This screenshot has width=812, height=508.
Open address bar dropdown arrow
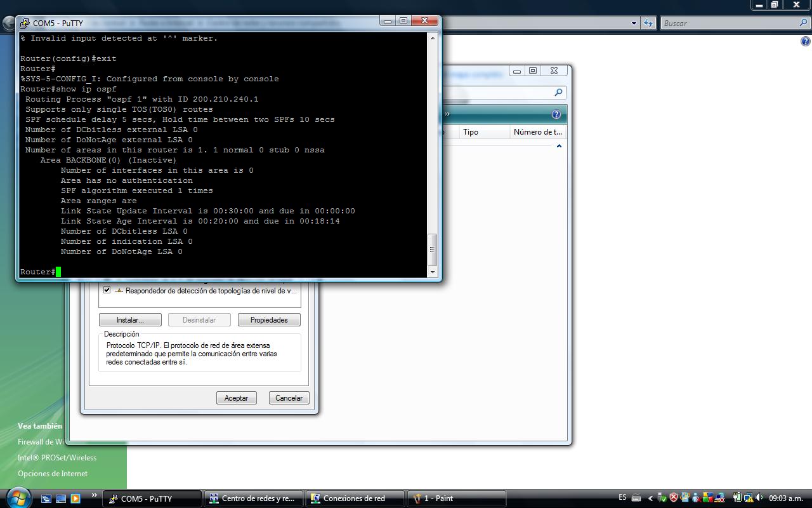634,23
